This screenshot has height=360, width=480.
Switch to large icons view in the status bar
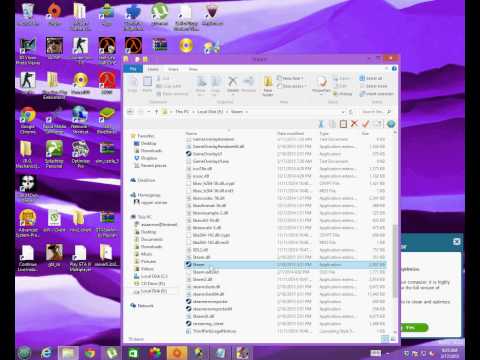pyautogui.click(x=393, y=339)
